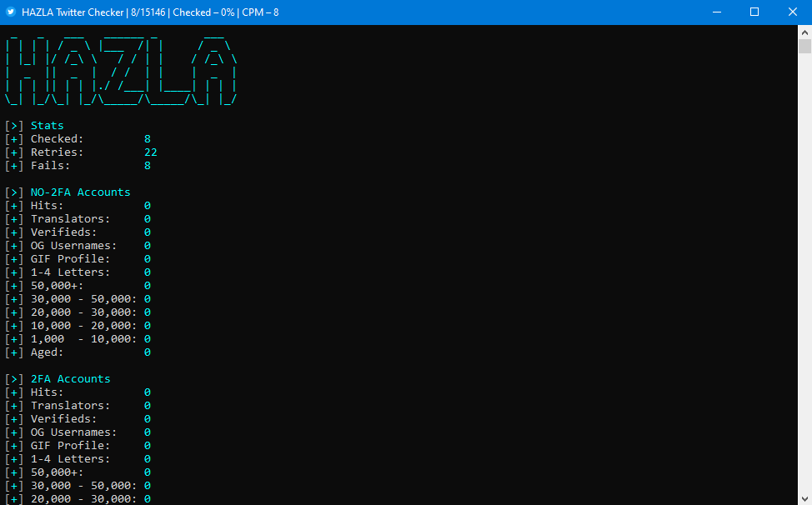
Task: Click the '10,000 - 20,000:' row label
Action: tap(84, 326)
